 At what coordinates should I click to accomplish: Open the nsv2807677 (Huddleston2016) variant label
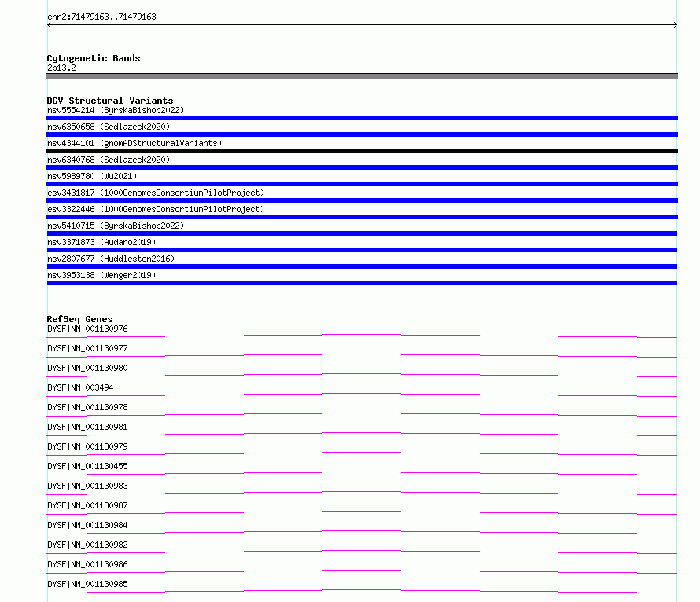tap(111, 259)
